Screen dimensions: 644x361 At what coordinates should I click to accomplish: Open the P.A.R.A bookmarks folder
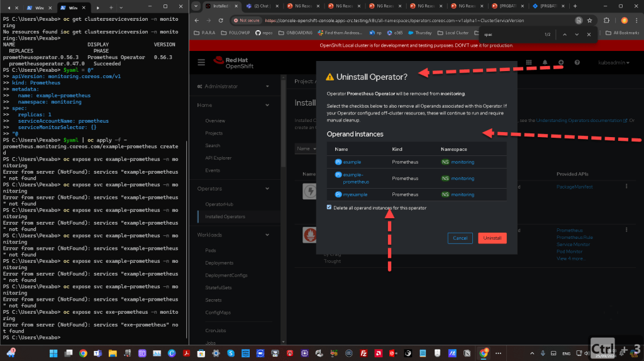click(204, 33)
